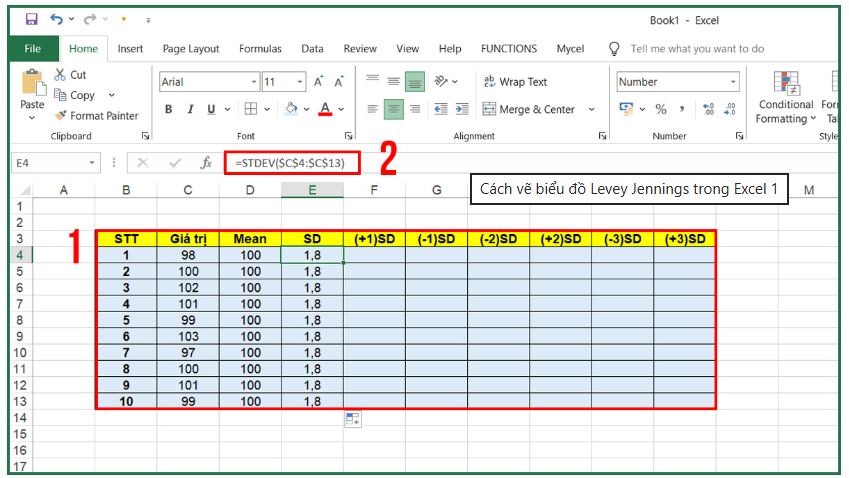Screen dimensions: 849x478
Task: Open the Clipboard dialog launcher
Action: (145, 136)
